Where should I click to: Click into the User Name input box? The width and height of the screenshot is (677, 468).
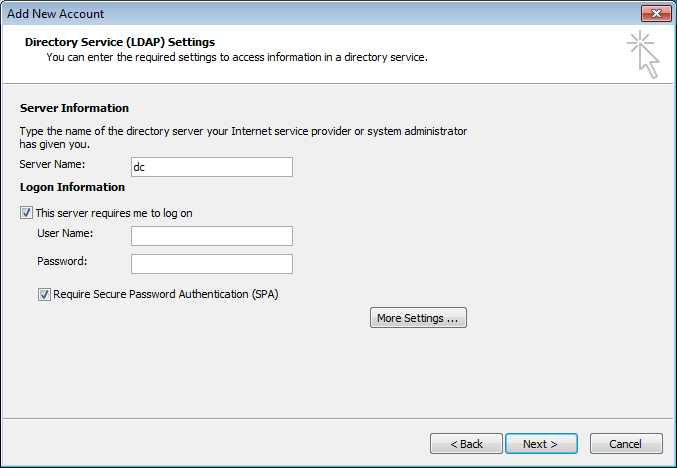coord(212,236)
